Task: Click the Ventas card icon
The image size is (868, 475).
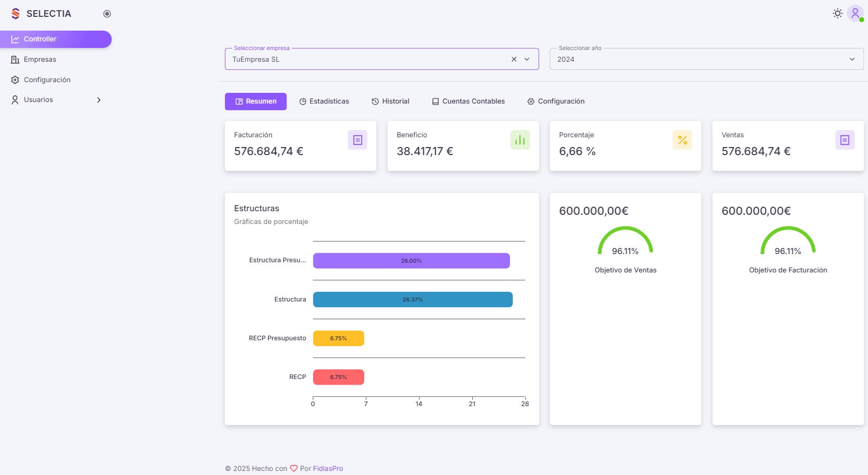Action: pos(845,140)
